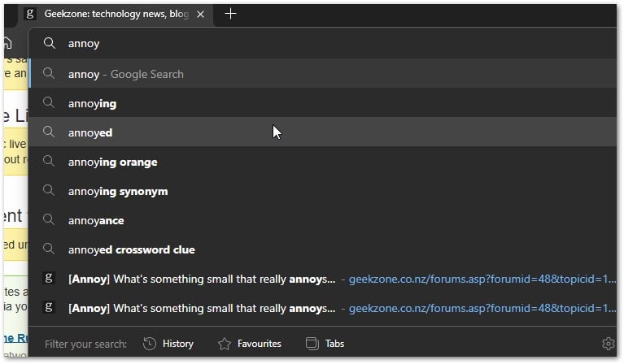Viewport: 624px width, 364px height.
Task: Filter search by Favourites
Action: [250, 344]
